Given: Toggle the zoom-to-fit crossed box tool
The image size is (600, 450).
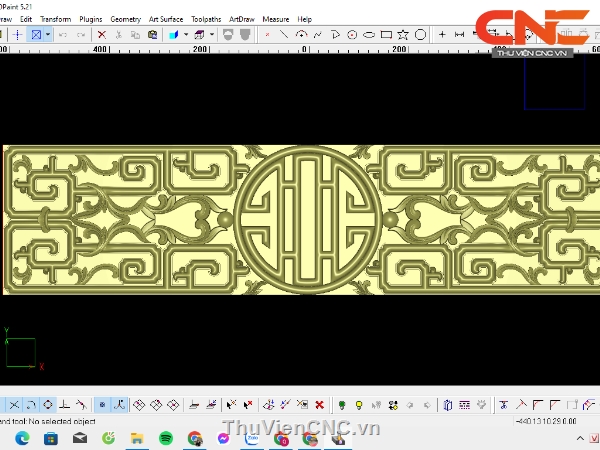Looking at the screenshot, I should 36,35.
